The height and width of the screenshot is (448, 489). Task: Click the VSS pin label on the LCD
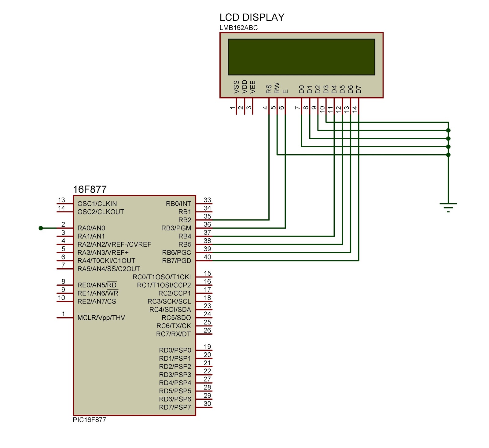click(236, 87)
